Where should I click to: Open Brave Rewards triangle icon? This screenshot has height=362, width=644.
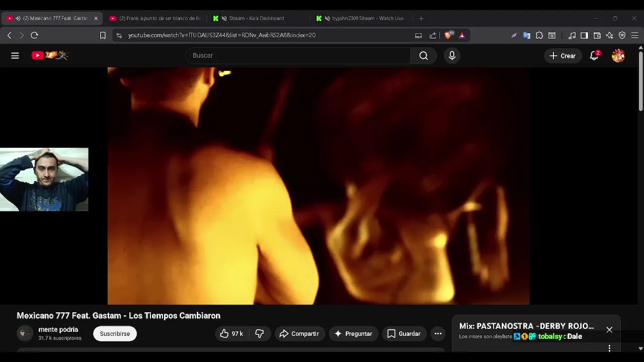(462, 35)
